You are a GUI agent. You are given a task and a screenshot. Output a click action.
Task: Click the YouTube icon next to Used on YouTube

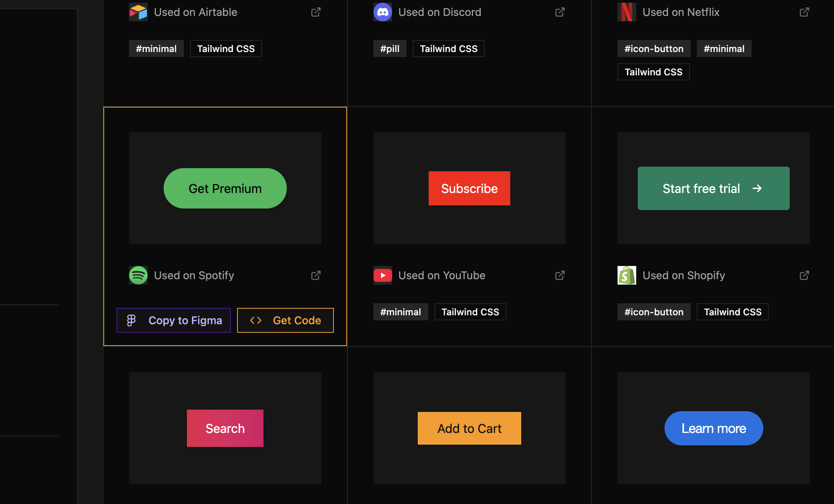click(382, 275)
